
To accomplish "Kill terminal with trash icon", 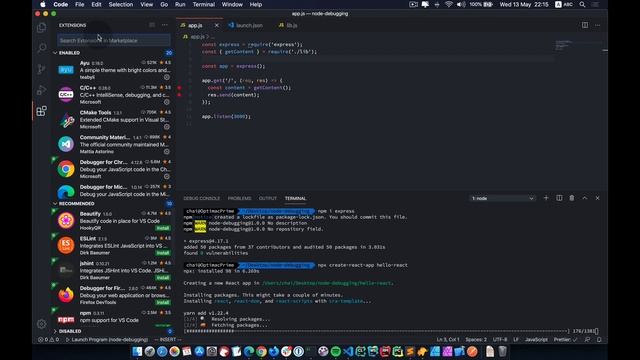I will click(x=572, y=198).
